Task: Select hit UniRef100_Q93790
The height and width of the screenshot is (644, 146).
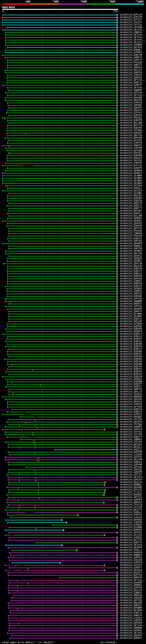Action: [131, 600]
